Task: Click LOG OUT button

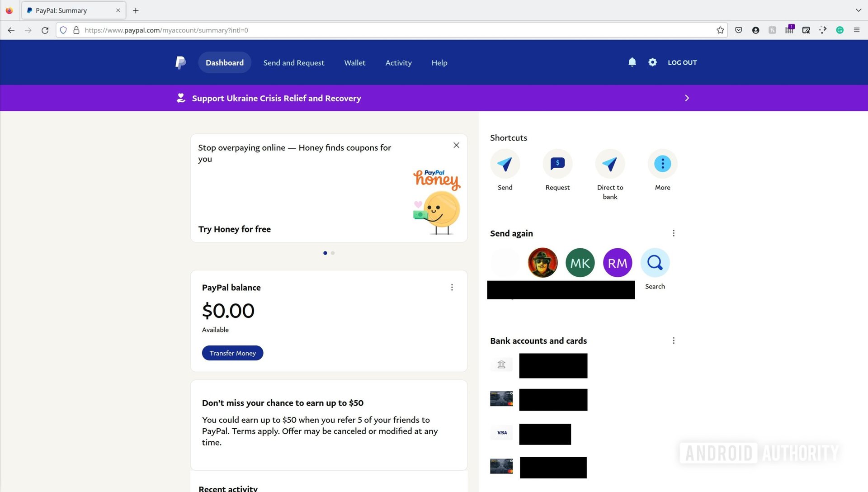Action: 683,62
